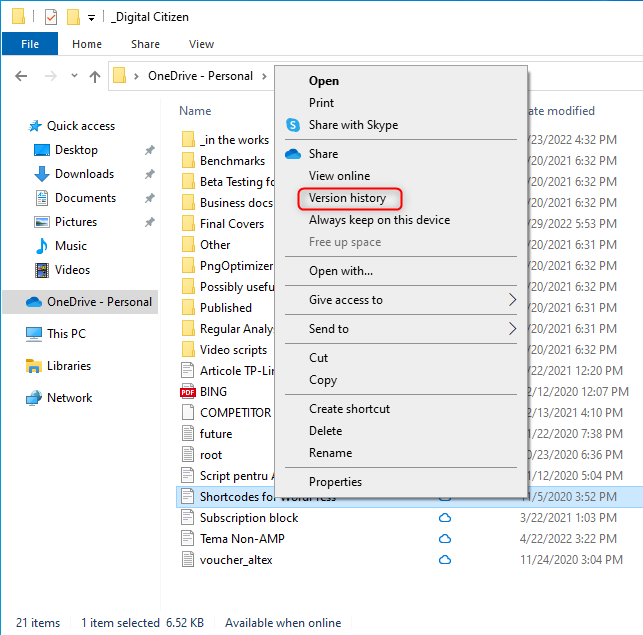Viewport: 643px width, 635px height.
Task: Select the Final Covers folder
Action: 223,224
